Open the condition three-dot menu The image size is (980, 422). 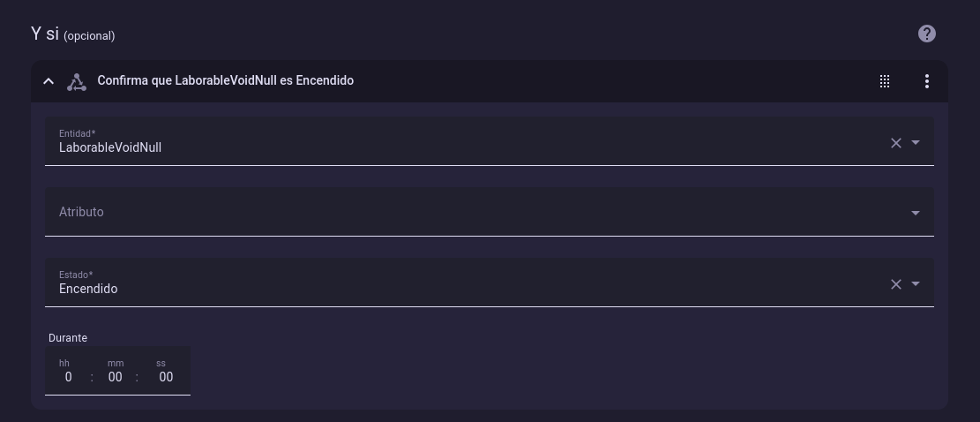[x=926, y=81]
